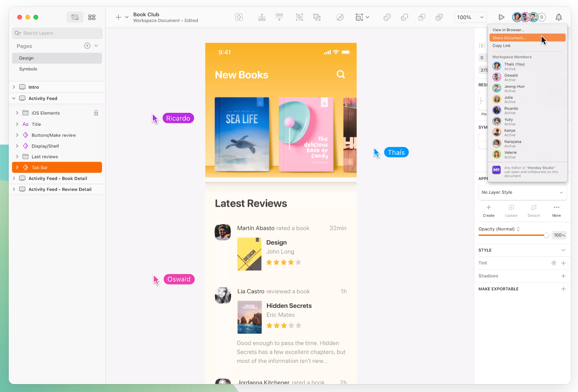Screen dimensions: 578x392
Task: Click the Difference boolean operation icon
Action: point(439,17)
